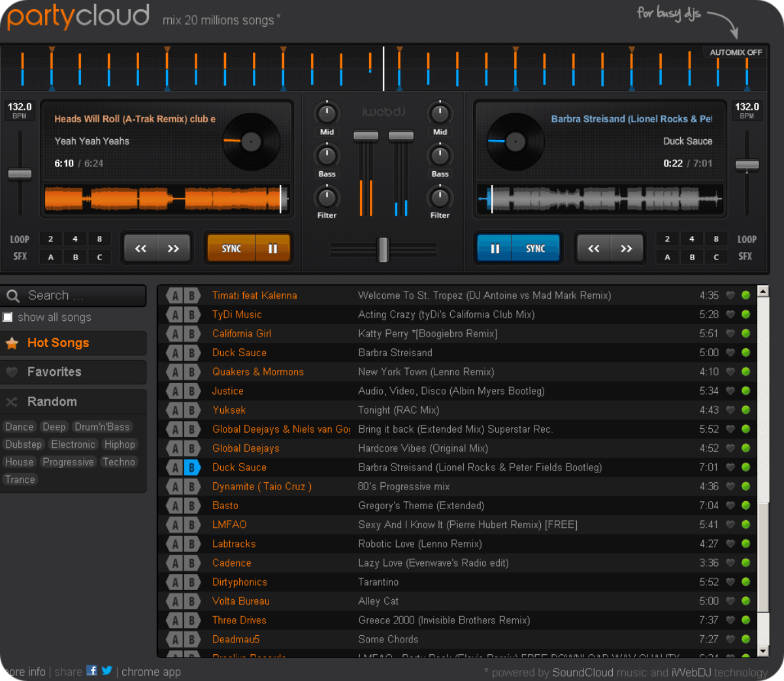Image resolution: width=784 pixels, height=681 pixels.
Task: Click the Twitter icon in the footer
Action: pyautogui.click(x=106, y=671)
